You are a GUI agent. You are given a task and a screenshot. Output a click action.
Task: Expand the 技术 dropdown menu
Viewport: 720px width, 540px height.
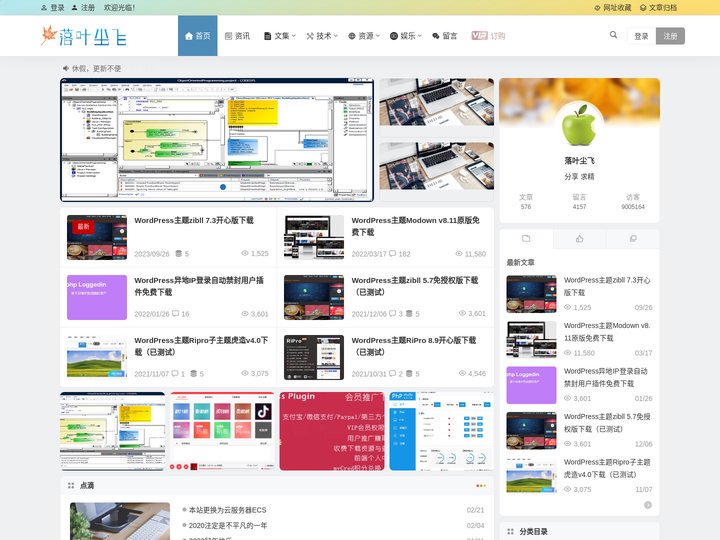point(322,36)
